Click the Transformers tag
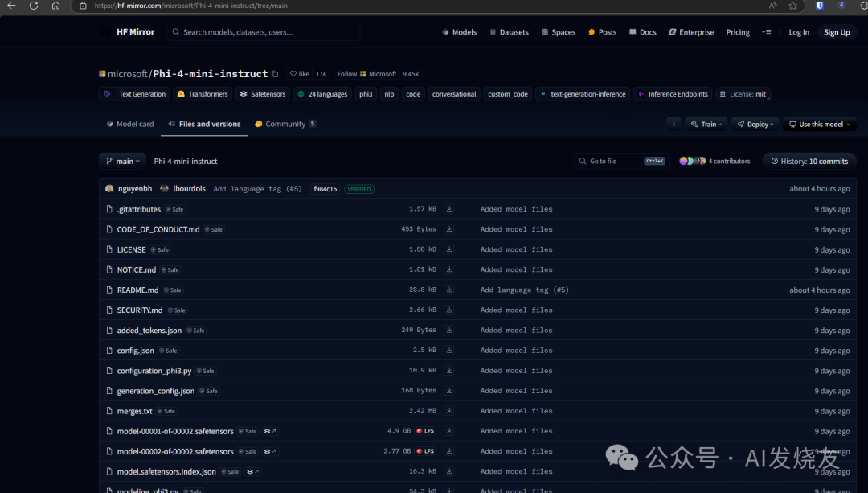 coord(203,94)
